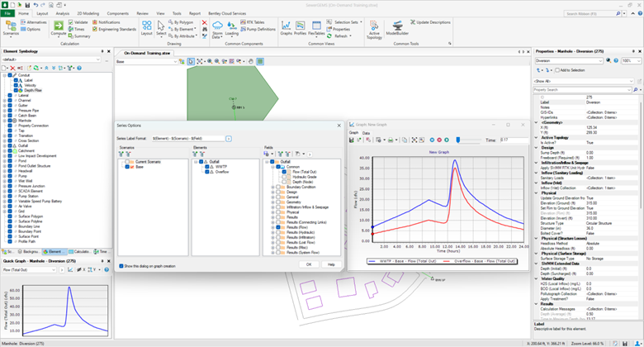Open the Bentley Cloud Services tab
644x347 pixels.
click(227, 13)
